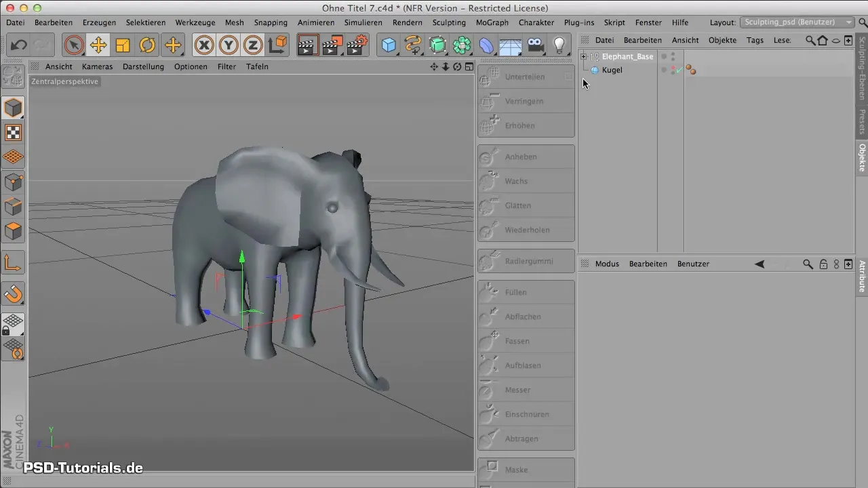Toggle world/object coordinate system icon
Screen dimensions: 868x488
coord(277,45)
